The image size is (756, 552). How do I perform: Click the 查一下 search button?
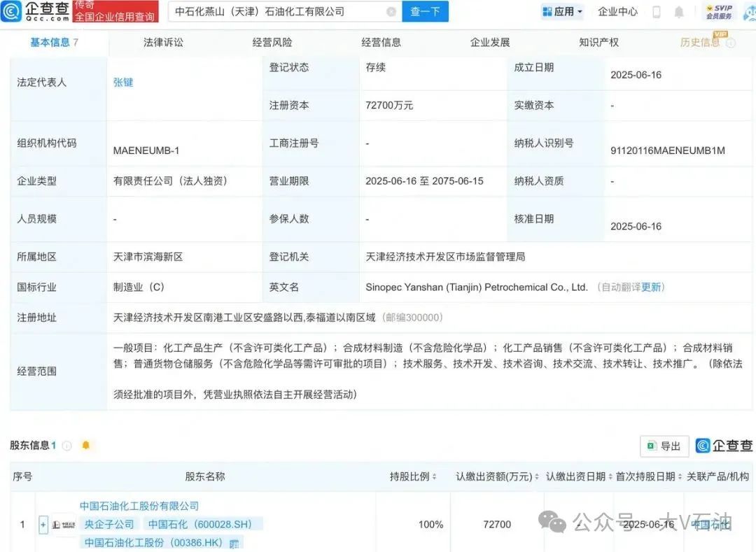425,12
